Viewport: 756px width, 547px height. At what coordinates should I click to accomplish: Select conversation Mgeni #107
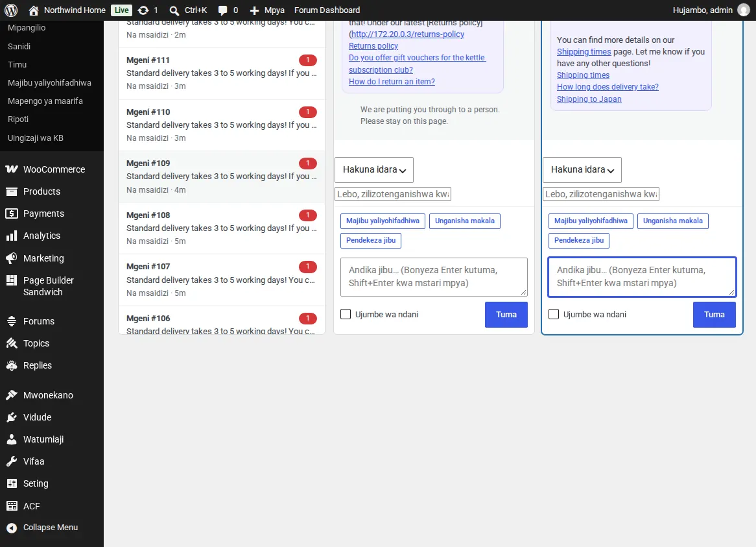(x=222, y=280)
